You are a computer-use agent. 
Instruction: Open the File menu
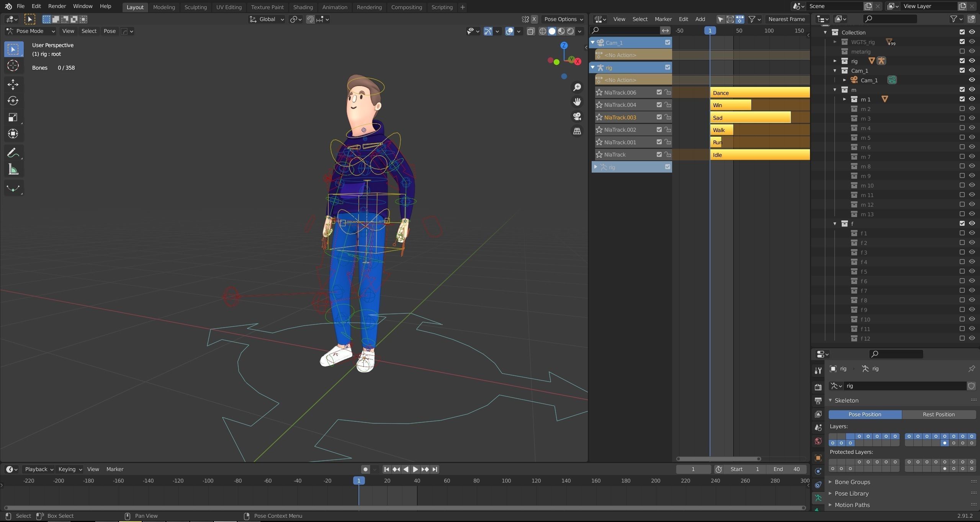21,7
